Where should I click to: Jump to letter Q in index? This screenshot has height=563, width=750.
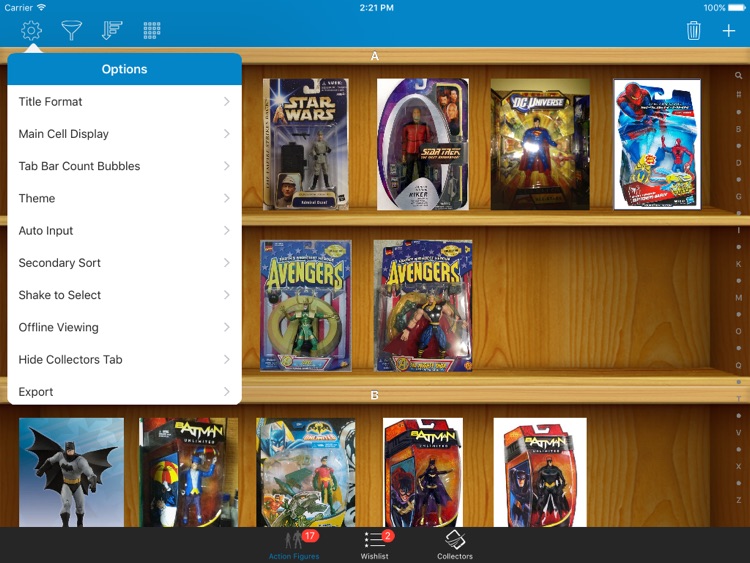point(739,365)
